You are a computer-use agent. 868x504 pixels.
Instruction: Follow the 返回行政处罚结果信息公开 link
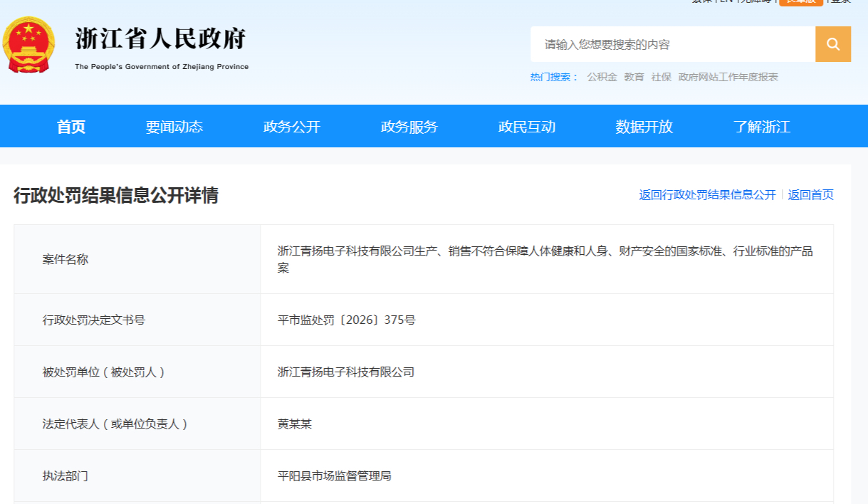click(x=708, y=195)
